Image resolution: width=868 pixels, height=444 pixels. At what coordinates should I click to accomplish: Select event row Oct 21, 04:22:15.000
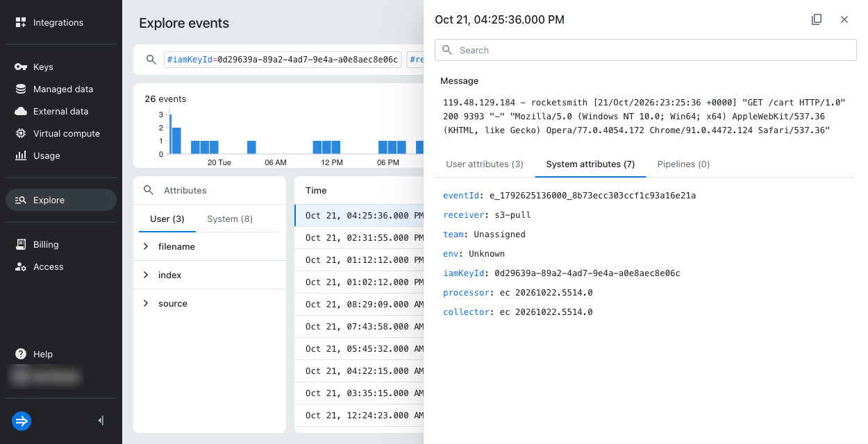click(359, 370)
